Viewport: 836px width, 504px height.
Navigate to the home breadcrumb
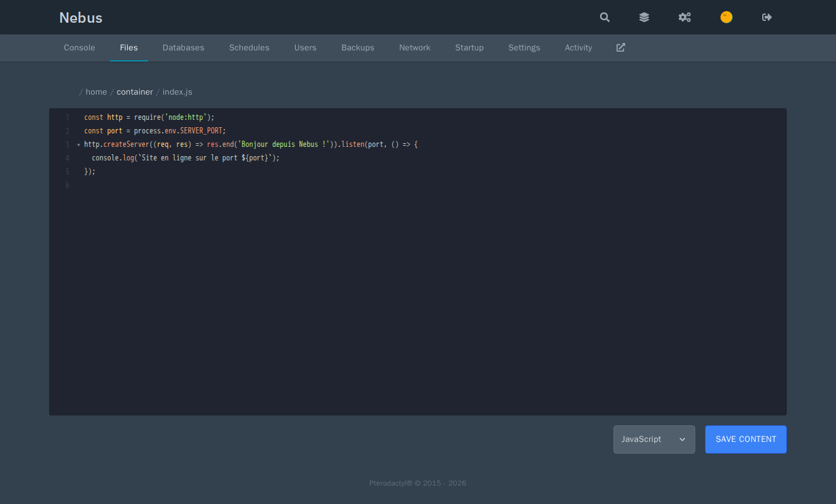(x=97, y=92)
